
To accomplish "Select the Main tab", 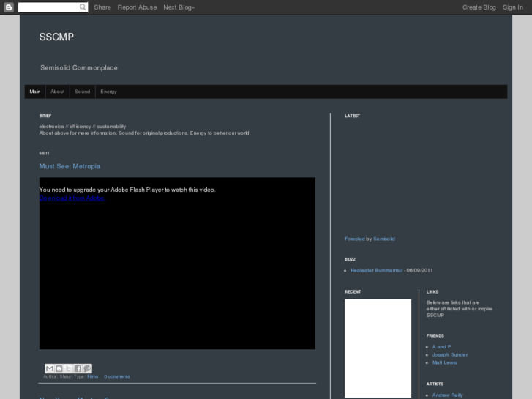I will point(35,92).
